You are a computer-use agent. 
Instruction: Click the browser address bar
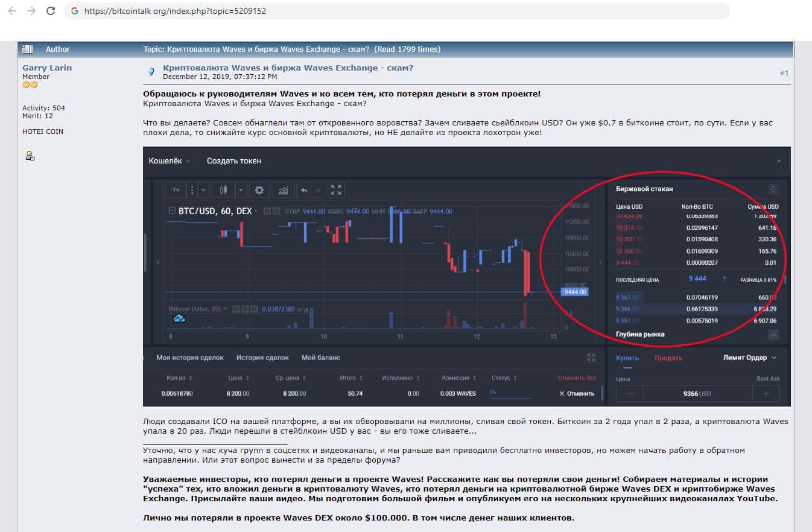[x=398, y=11]
